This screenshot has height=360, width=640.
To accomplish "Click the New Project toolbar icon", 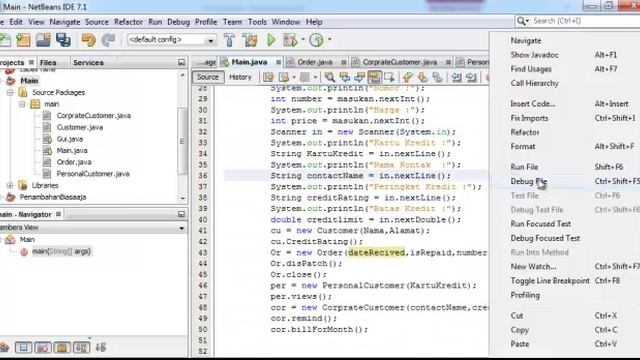I will coord(23,40).
